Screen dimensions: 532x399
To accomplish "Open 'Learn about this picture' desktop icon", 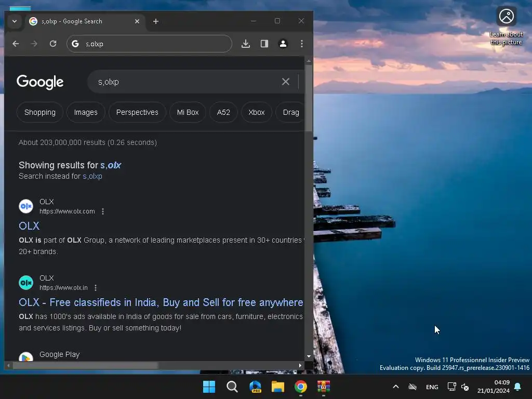I will (x=506, y=26).
